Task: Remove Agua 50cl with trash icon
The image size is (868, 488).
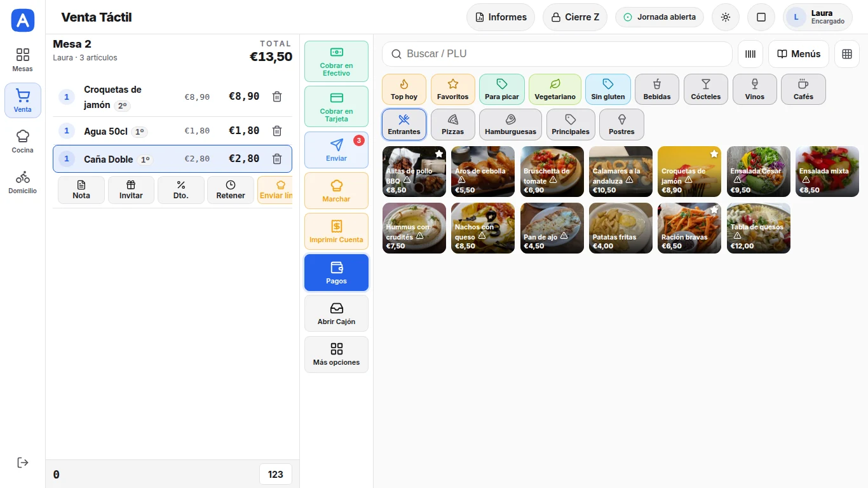Action: click(277, 131)
